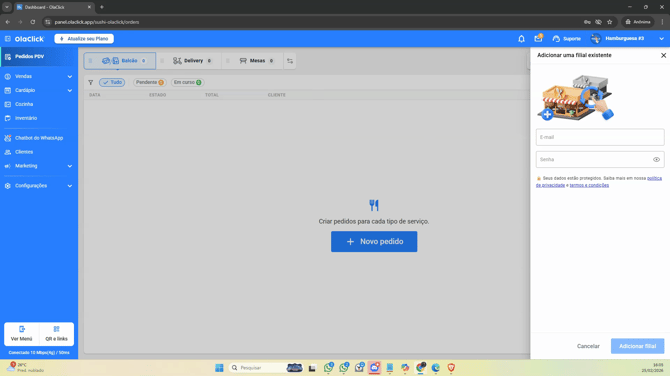Switch to the Mesas tab
Image resolution: width=670 pixels, height=376 pixels.
pyautogui.click(x=256, y=61)
